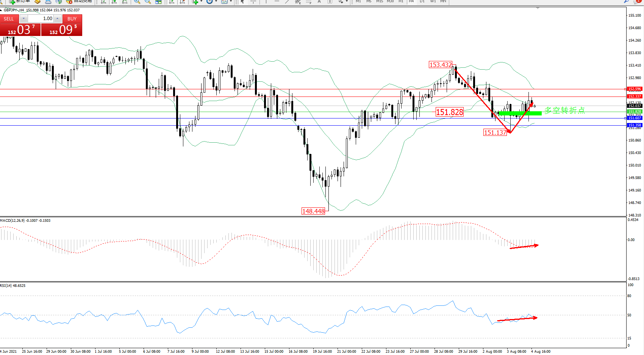
Task: Click the zoom out magnifier icon
Action: [147, 2]
